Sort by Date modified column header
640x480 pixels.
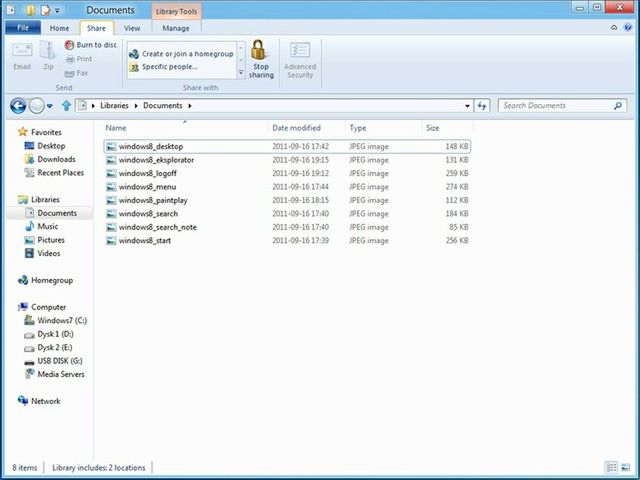(296, 128)
